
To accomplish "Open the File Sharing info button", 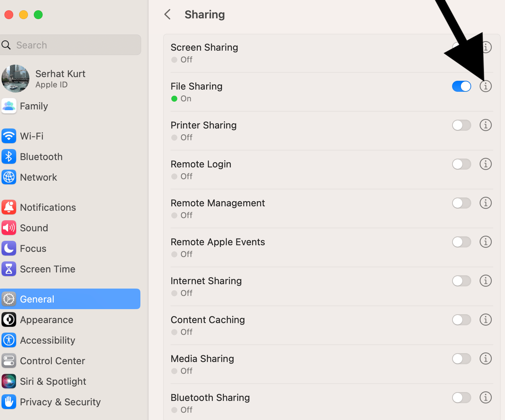I will (486, 86).
